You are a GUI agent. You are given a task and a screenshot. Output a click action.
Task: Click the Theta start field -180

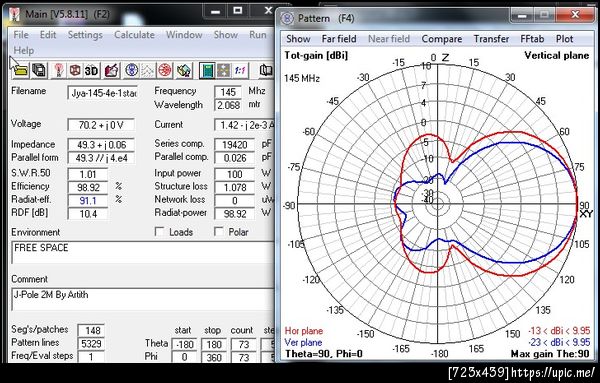pyautogui.click(x=184, y=345)
